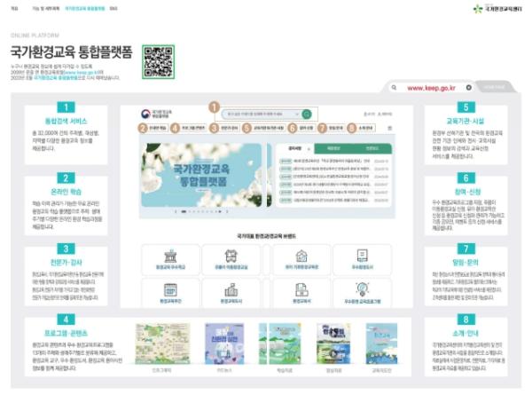Open the 우수환경도서 book icon
This screenshot has width=532, height=395.
click(361, 257)
